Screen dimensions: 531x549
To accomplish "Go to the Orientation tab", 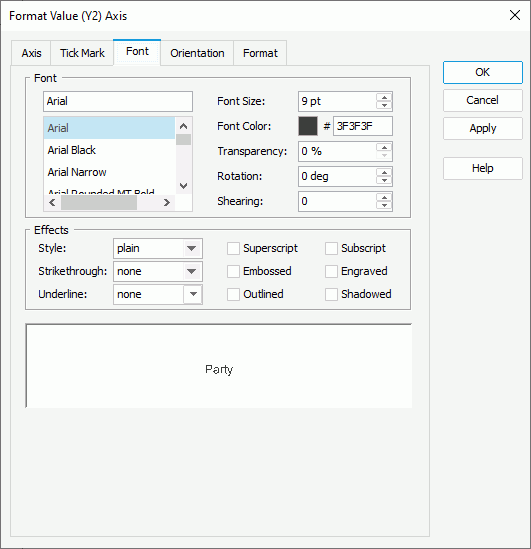I will [x=197, y=53].
